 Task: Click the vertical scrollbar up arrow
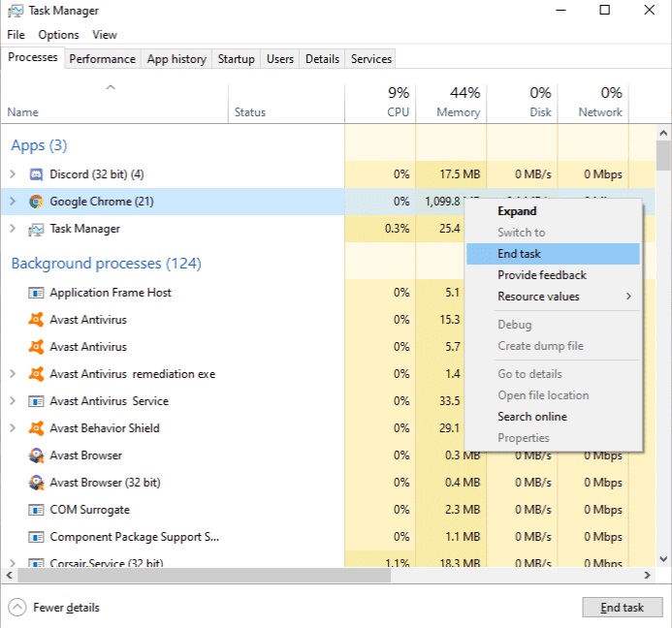click(663, 133)
